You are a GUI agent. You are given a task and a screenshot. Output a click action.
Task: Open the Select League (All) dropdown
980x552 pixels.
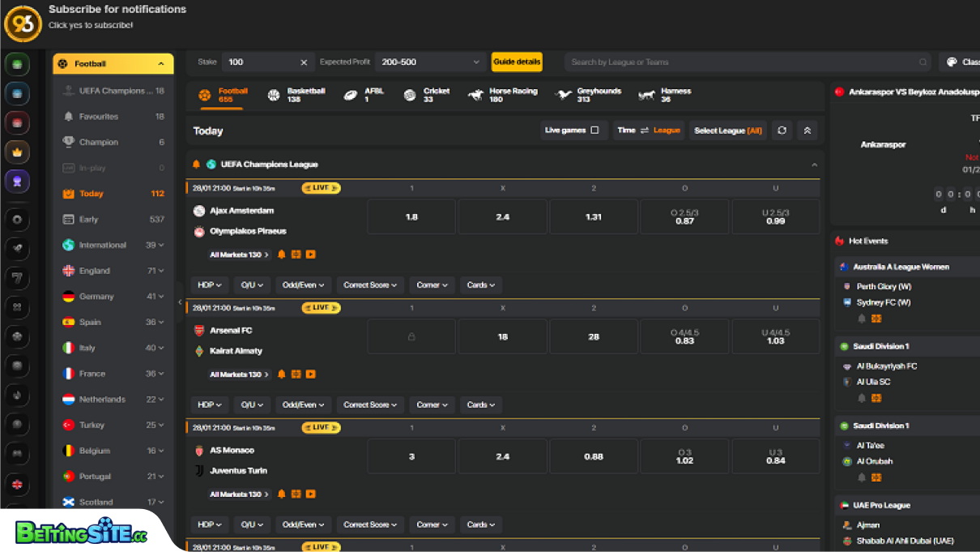click(x=727, y=131)
